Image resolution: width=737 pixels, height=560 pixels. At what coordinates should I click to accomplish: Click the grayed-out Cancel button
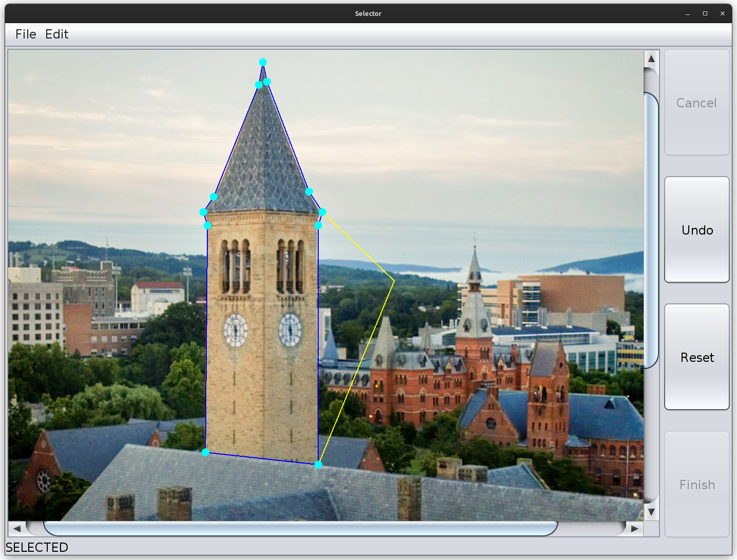click(x=696, y=103)
